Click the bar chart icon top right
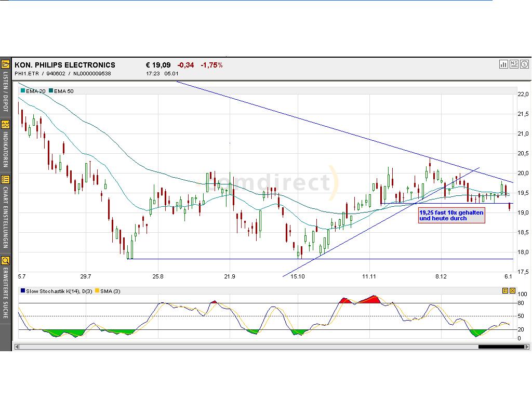This screenshot has width=532, height=399. point(503,64)
